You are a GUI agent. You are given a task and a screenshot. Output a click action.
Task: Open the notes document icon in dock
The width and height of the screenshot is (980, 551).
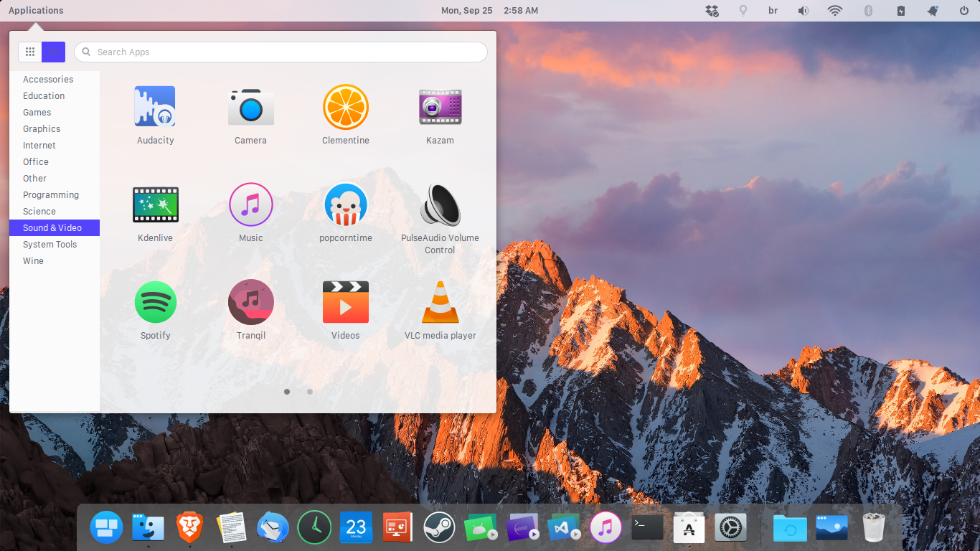point(231,528)
